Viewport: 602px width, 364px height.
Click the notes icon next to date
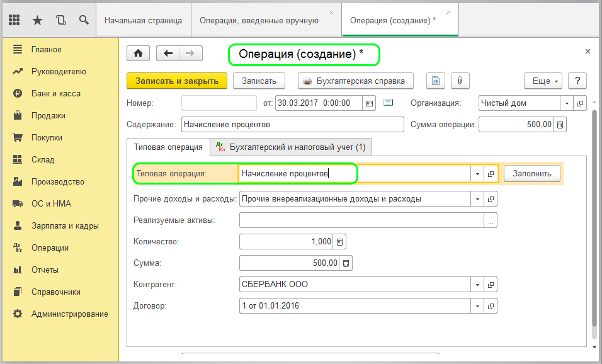pos(388,103)
